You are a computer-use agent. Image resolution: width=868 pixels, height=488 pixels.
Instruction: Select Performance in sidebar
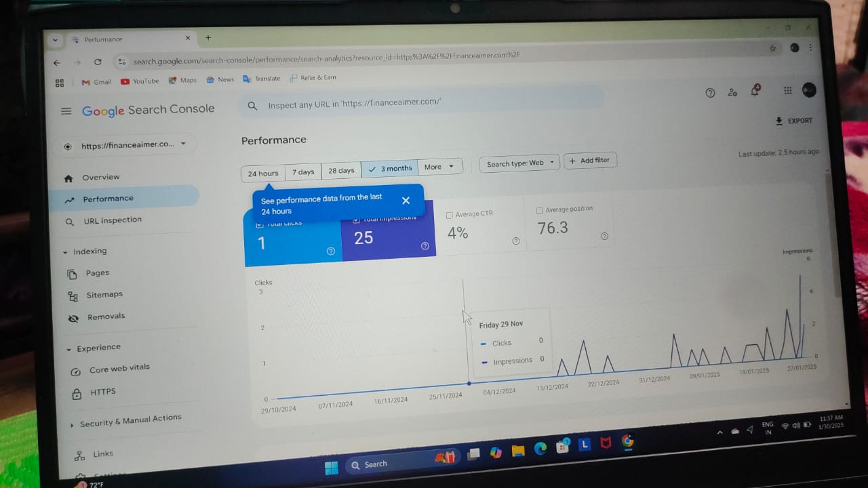point(123,199)
